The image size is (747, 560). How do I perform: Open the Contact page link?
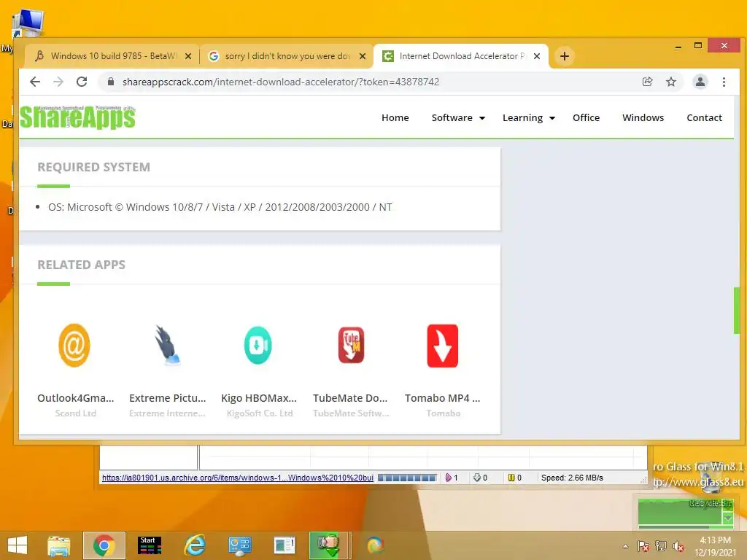[x=704, y=117]
